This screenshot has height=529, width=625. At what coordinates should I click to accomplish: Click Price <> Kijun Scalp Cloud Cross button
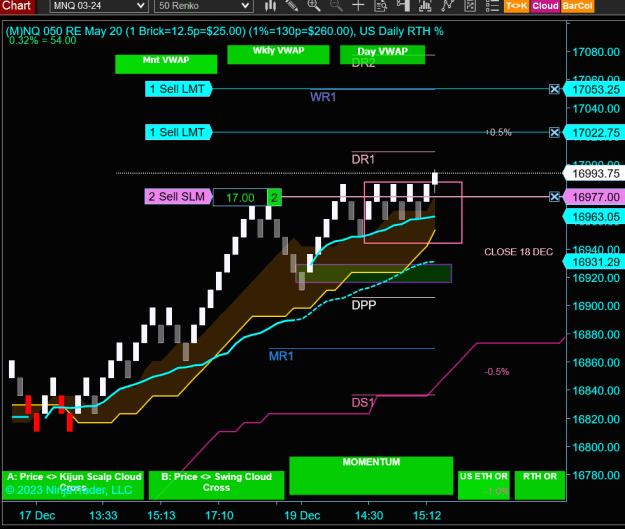[x=73, y=485]
